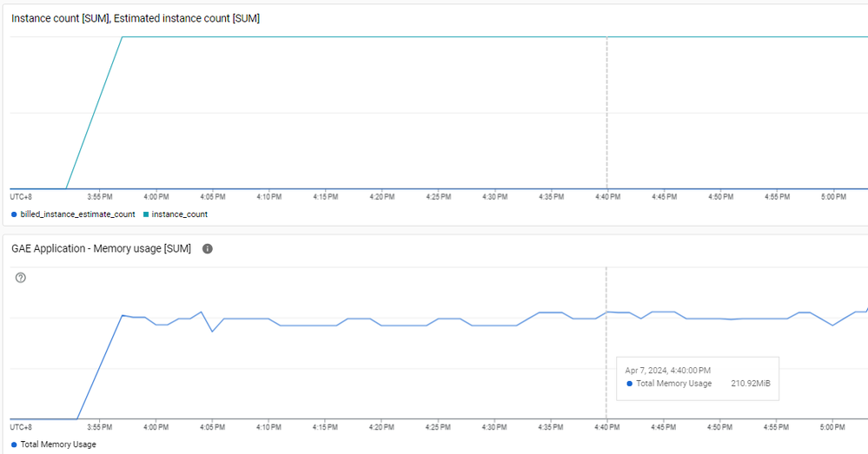
Task: Click the 3:55 PM tick on the instance count axis
Action: (x=100, y=197)
